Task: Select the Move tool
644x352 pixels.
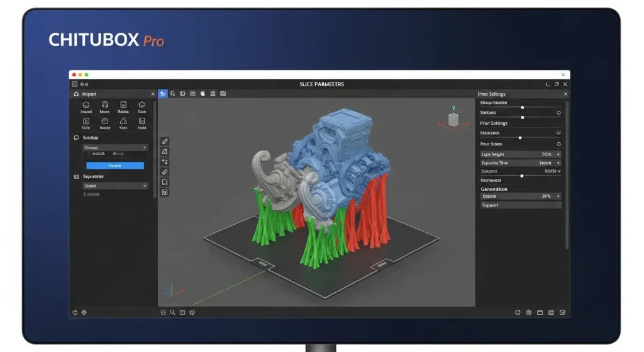Action: 105,105
